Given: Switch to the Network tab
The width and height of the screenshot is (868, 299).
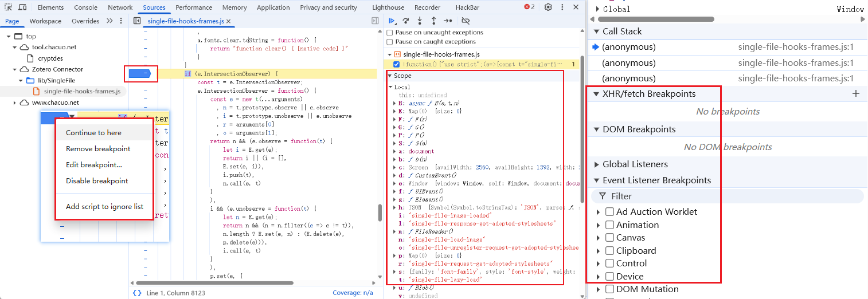Looking at the screenshot, I should [120, 7].
